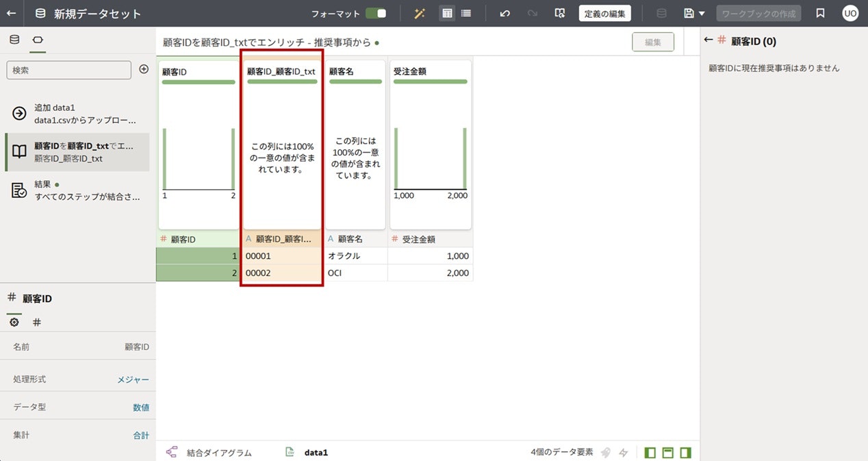Go back using the top-left arrow
Viewport: 868px width, 461px height.
[x=12, y=13]
